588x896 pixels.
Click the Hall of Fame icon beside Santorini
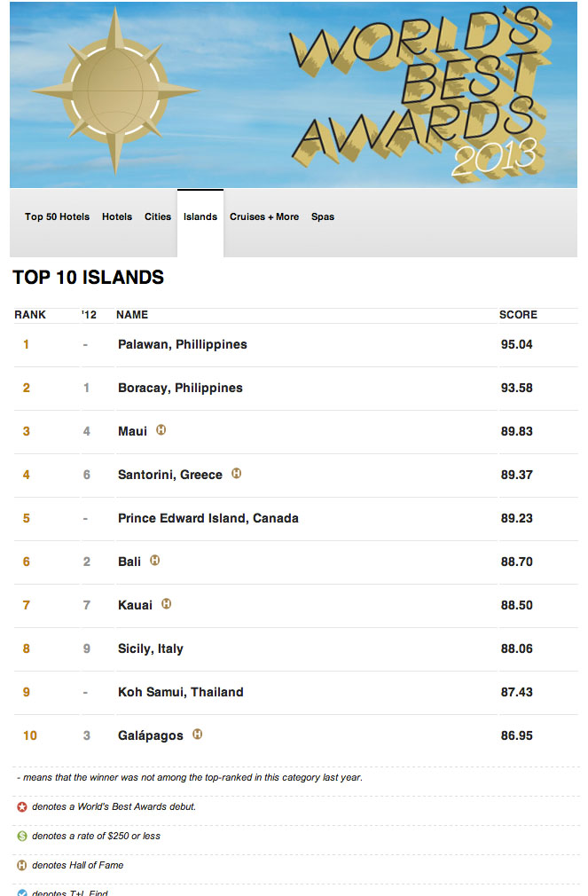point(236,473)
